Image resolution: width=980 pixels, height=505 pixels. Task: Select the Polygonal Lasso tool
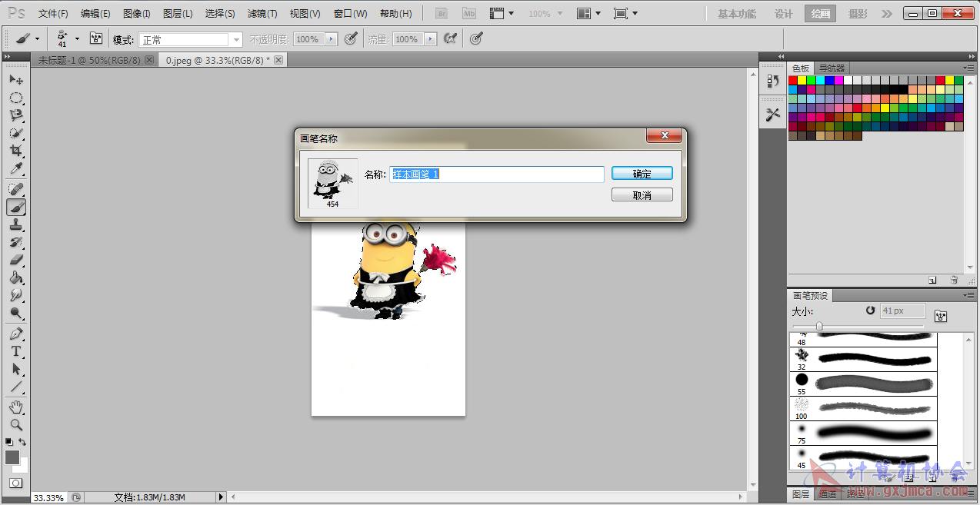coord(15,115)
